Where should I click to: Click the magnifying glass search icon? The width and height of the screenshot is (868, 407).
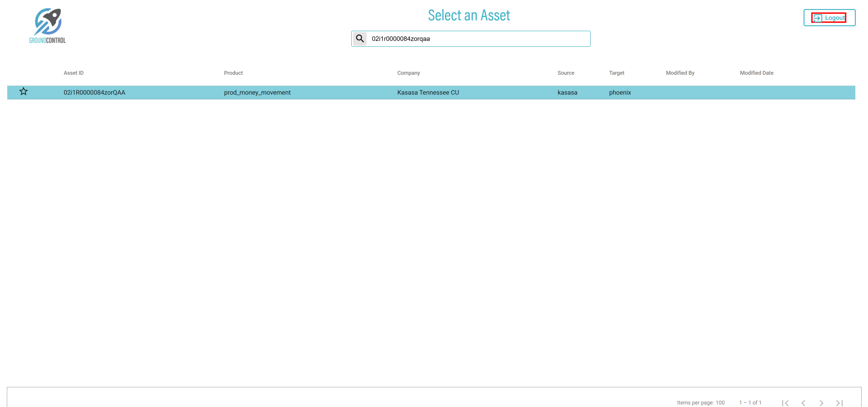tap(359, 39)
